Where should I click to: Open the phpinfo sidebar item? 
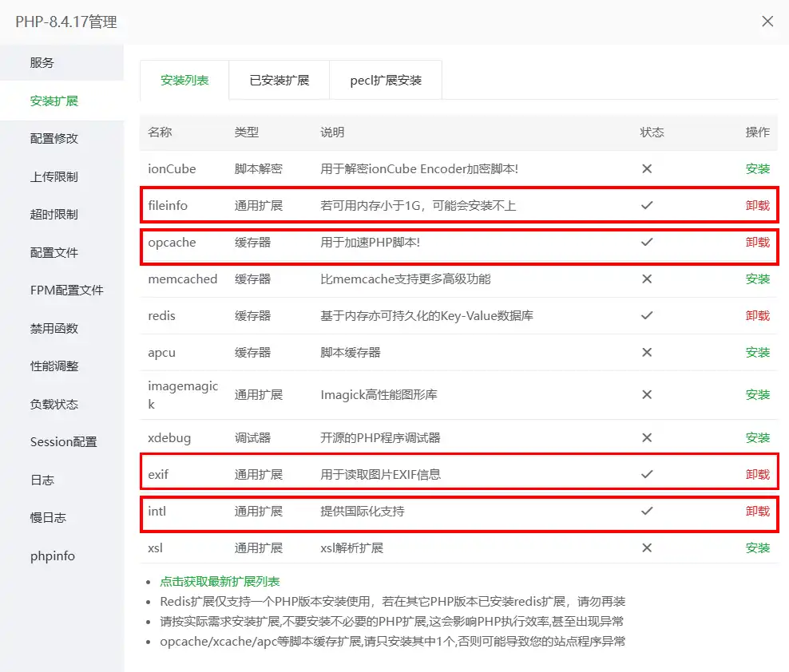click(53, 556)
